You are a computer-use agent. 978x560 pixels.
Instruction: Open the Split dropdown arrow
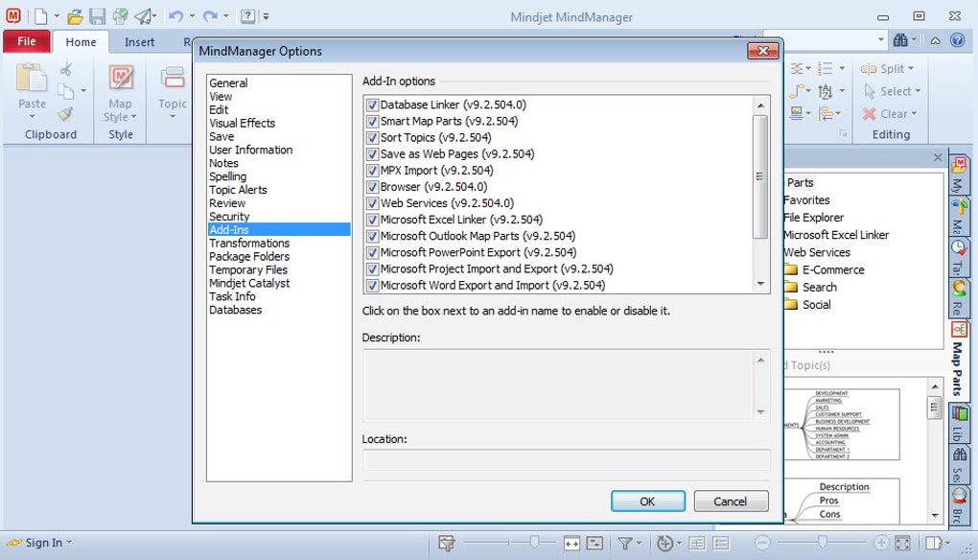coord(911,69)
